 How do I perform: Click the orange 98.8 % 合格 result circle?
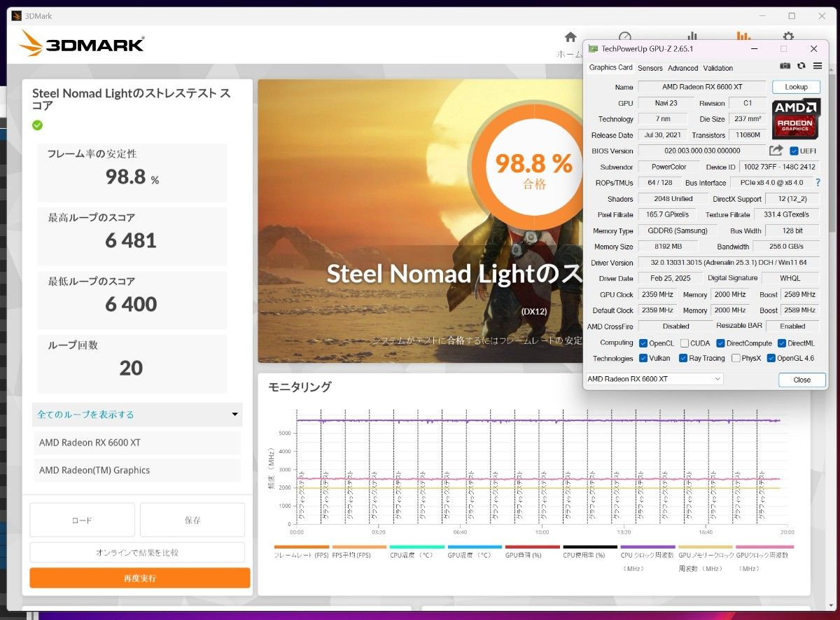(534, 167)
